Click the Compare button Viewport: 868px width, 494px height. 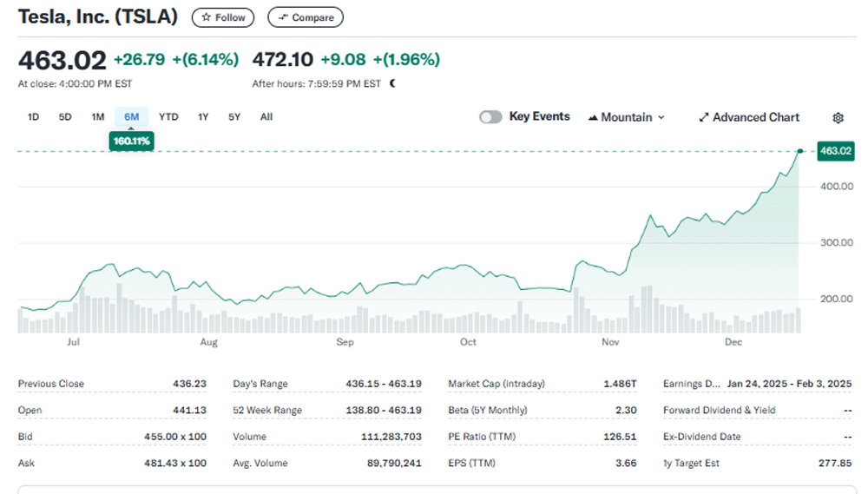pos(306,17)
